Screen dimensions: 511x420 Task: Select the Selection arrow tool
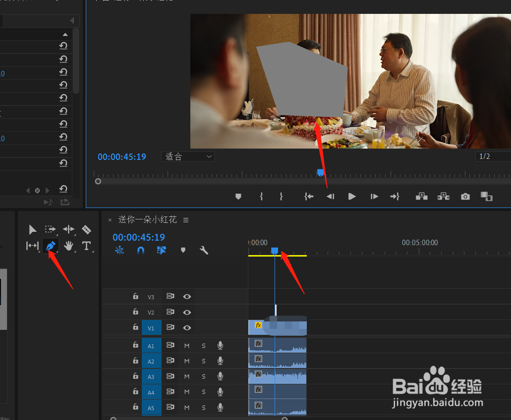[32, 229]
